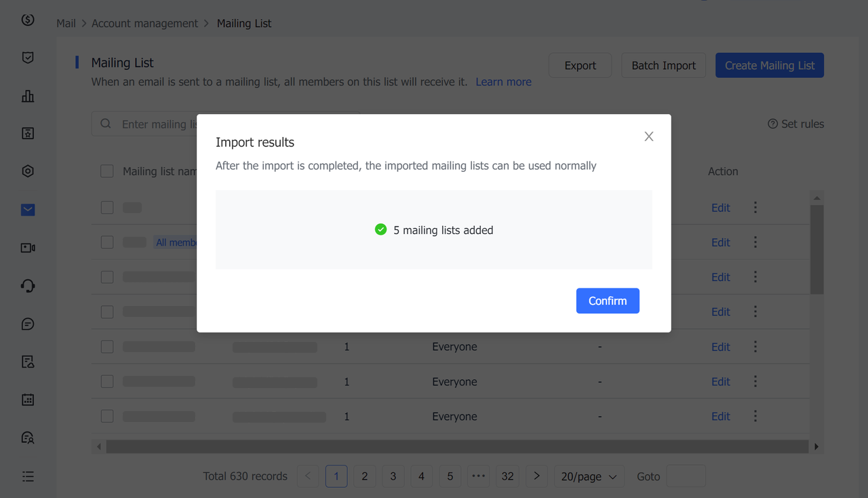Tick the checkbox on the last visible row

(106, 416)
